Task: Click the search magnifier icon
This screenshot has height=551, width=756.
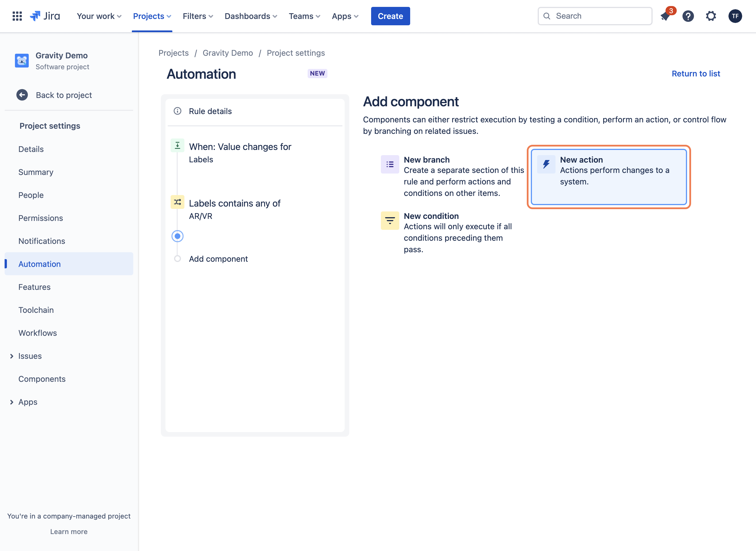Action: pyautogui.click(x=547, y=16)
